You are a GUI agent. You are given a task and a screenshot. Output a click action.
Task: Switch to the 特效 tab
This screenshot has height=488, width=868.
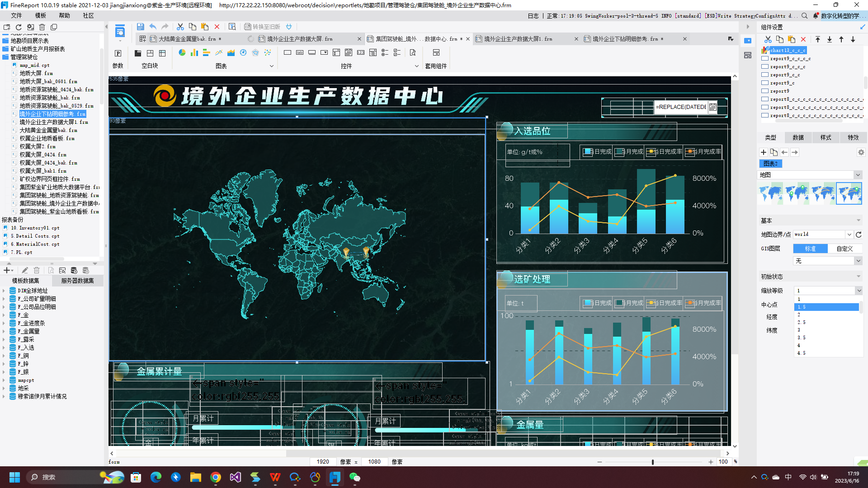tap(853, 137)
